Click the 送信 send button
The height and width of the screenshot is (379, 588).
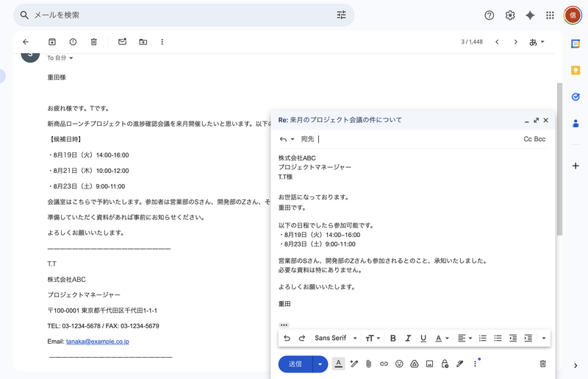pos(295,364)
